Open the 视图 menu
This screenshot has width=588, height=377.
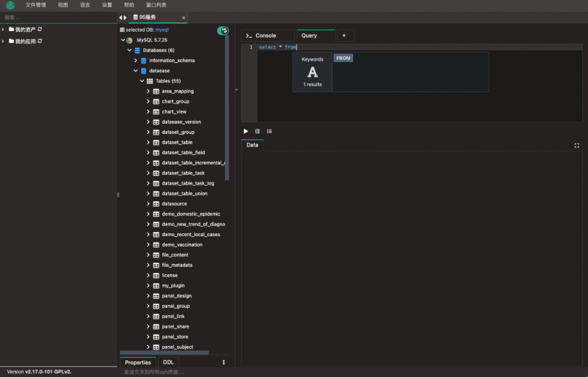point(63,5)
